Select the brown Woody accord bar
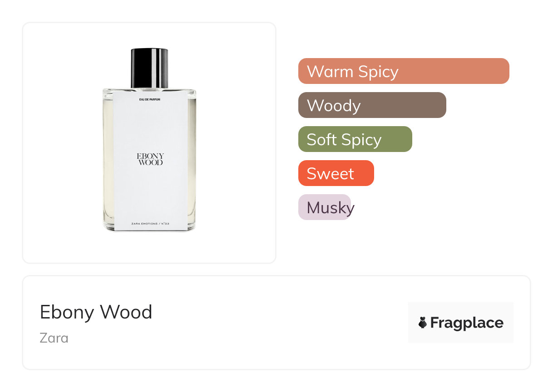Screen dimensions: 553x392 (372, 105)
